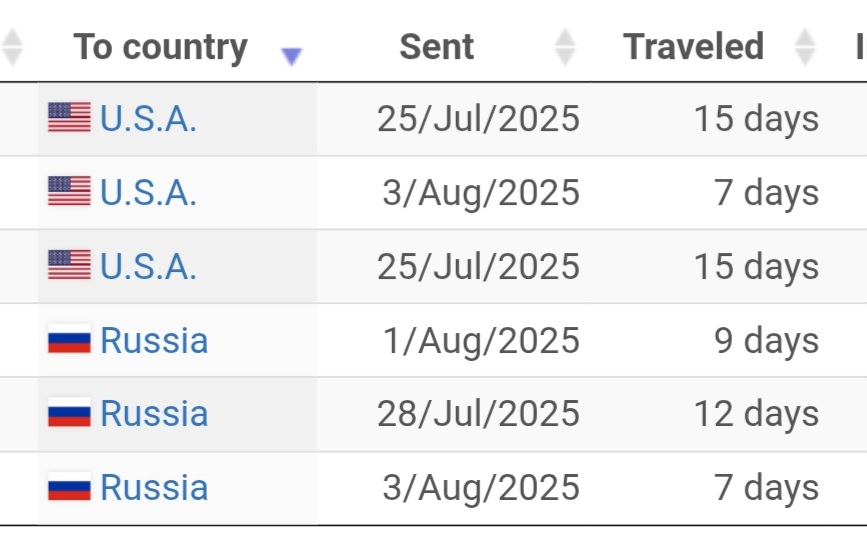
Task: Toggle sort arrows on Sent column
Action: tap(565, 47)
